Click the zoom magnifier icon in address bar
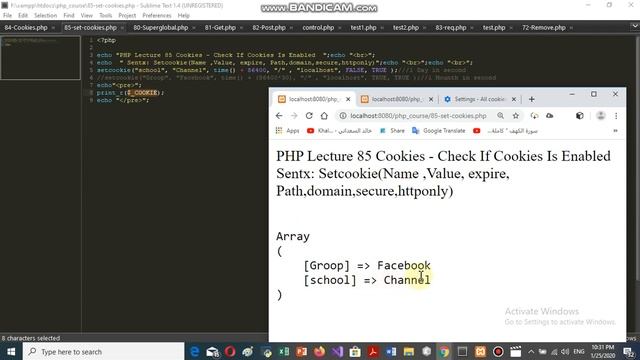The height and width of the screenshot is (360, 640). tap(500, 116)
